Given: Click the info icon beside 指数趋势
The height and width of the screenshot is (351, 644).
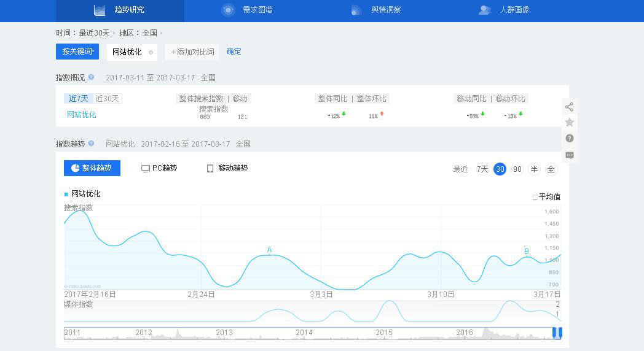Looking at the screenshot, I should 92,144.
